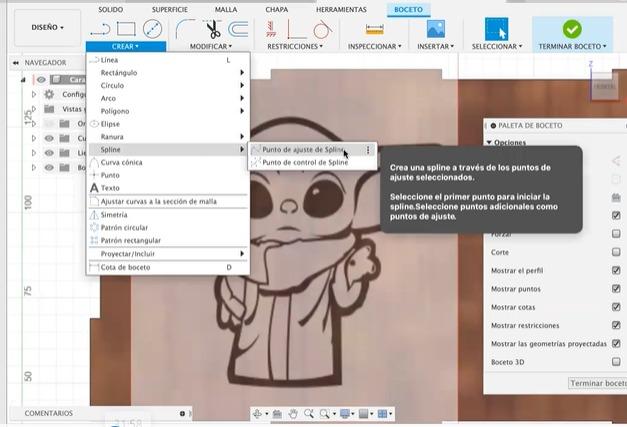Screen dimensions: 627x427
Task: Select the Pan hand tool
Action: coord(293,414)
